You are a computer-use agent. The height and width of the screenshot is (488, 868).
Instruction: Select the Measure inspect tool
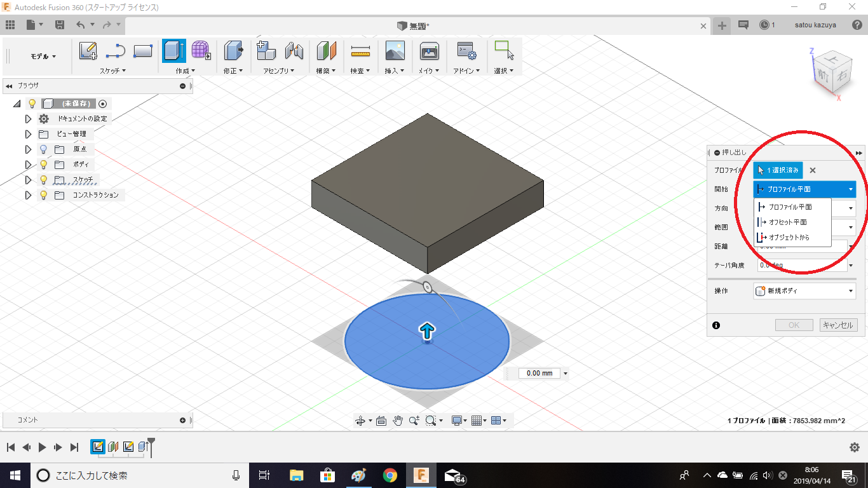(360, 51)
